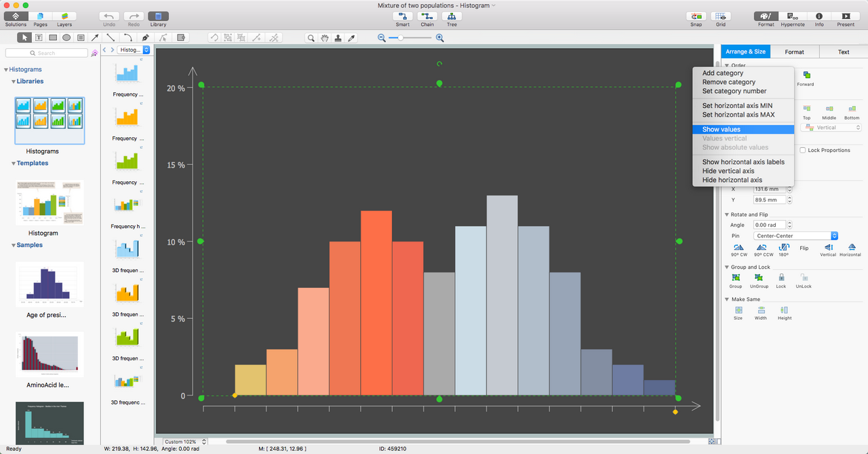This screenshot has width=868, height=454.
Task: Click the Snap toolbar icon
Action: click(x=696, y=16)
